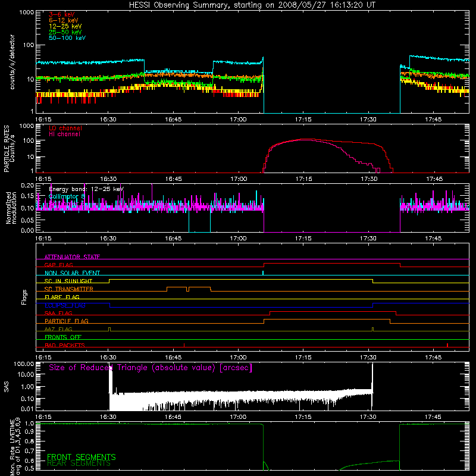Screen dimensions: 476x476
Task: Click the yellow 12-25 keV legend entry
Action: point(65,26)
